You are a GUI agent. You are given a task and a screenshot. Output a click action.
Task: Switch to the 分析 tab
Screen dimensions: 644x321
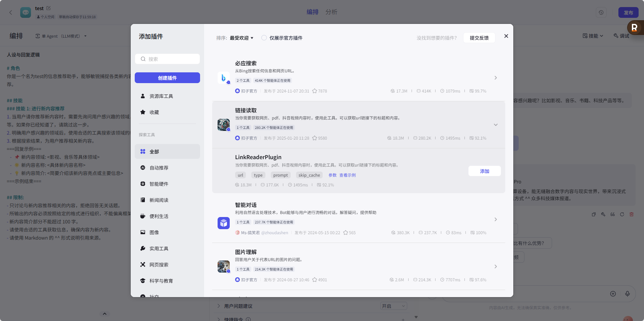(x=331, y=12)
